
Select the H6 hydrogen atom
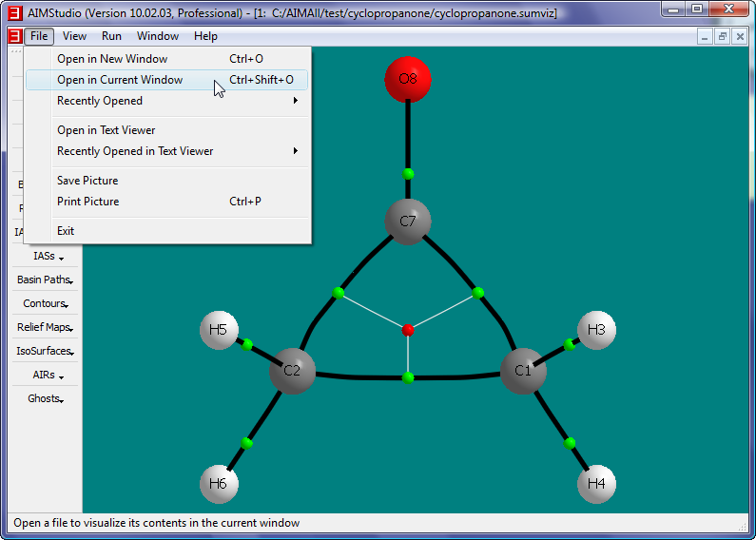(x=219, y=484)
